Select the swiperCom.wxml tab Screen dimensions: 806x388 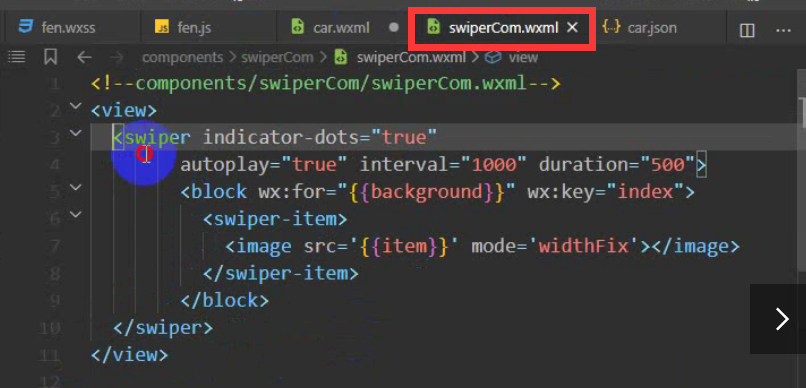pyautogui.click(x=503, y=28)
